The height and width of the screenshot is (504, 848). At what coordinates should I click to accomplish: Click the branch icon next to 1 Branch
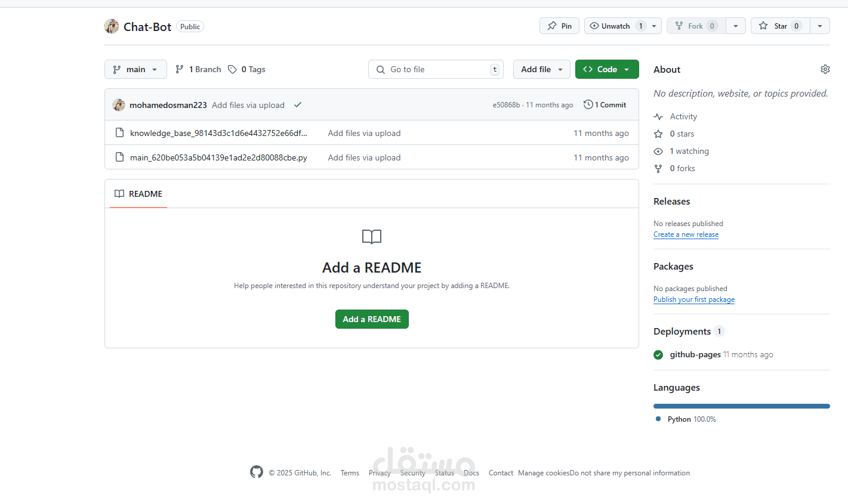(180, 69)
